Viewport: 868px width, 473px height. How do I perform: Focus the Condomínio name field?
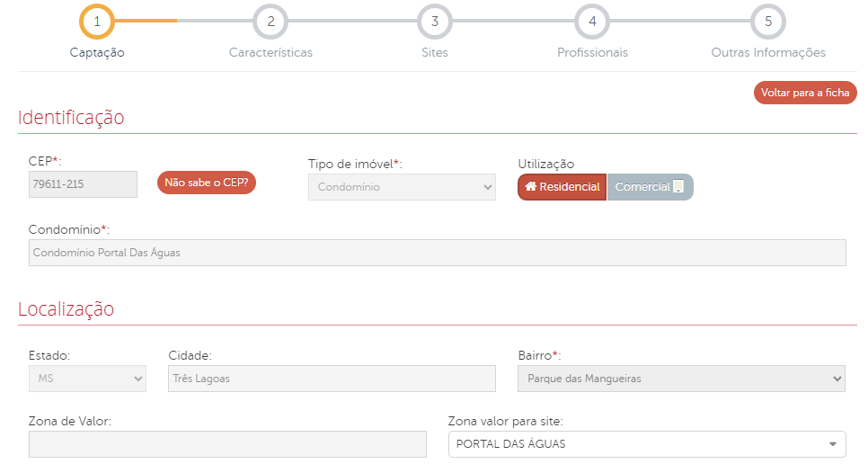(x=437, y=253)
